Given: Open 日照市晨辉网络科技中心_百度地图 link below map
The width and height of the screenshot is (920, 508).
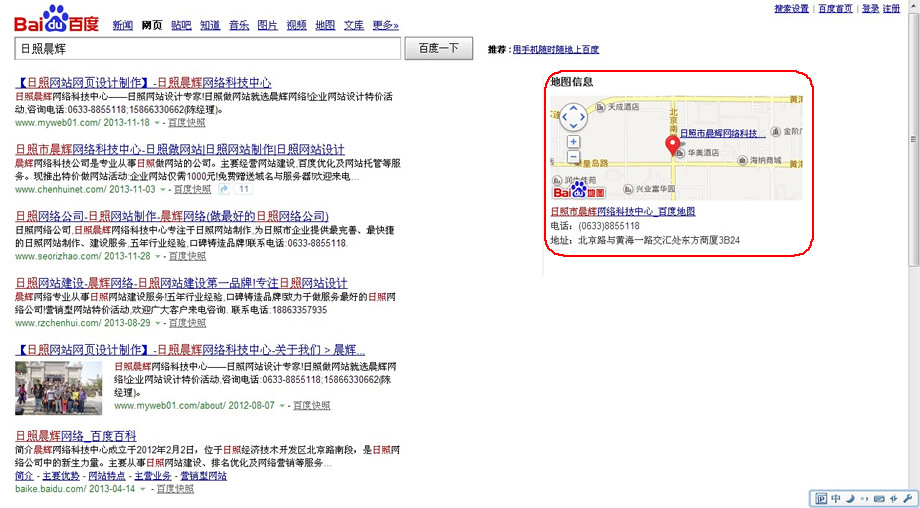Looking at the screenshot, I should pos(623,212).
